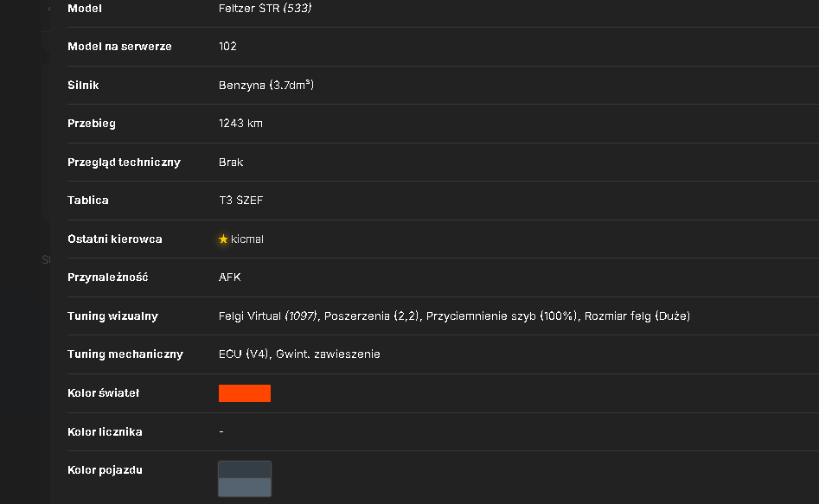Image resolution: width=819 pixels, height=504 pixels.
Task: Click the lower grey Kolor pojazdu swatch
Action: (245, 487)
